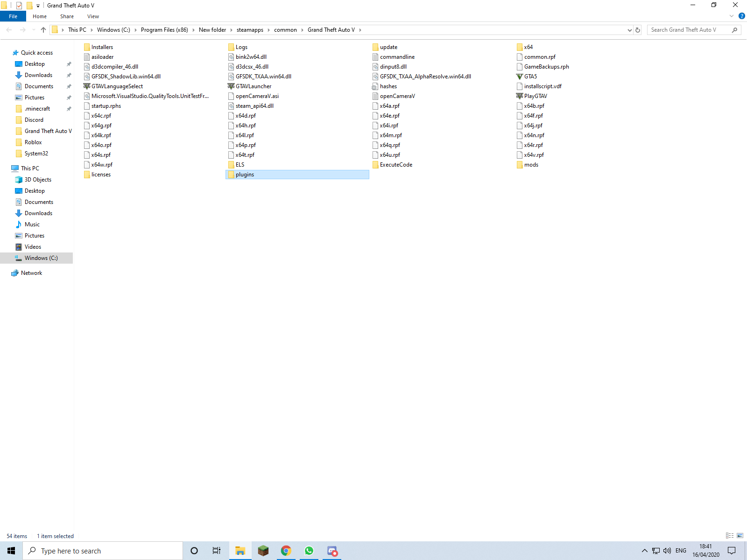This screenshot has height=560, width=747.
Task: Go back to previous folder
Action: [x=9, y=30]
